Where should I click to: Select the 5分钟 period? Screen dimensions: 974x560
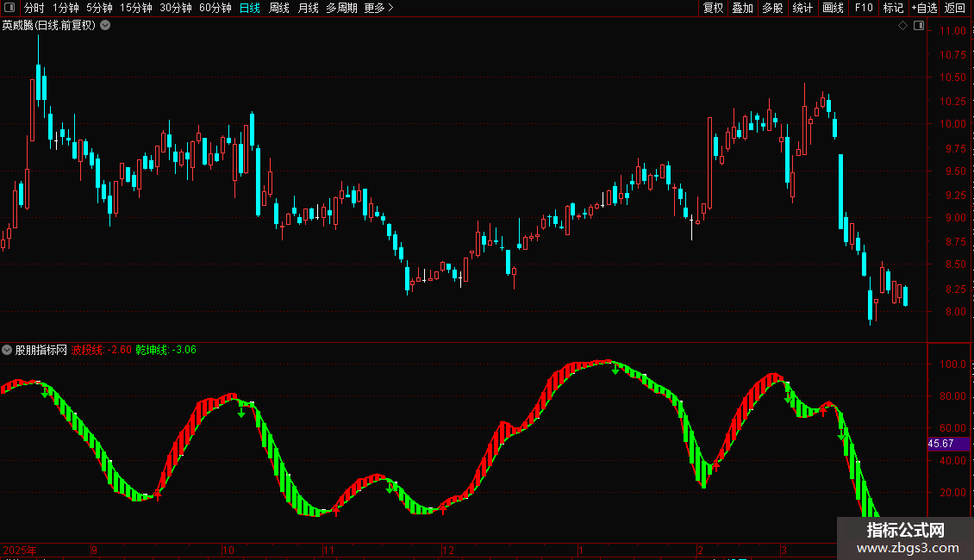coord(99,8)
